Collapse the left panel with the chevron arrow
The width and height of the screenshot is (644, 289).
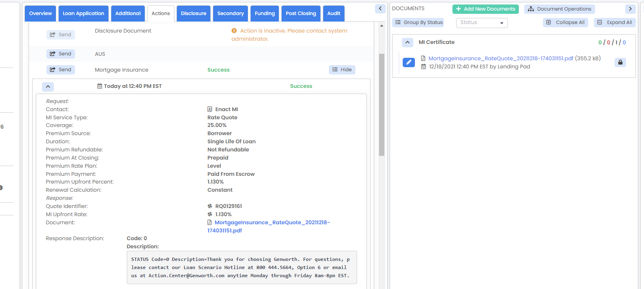point(380,9)
